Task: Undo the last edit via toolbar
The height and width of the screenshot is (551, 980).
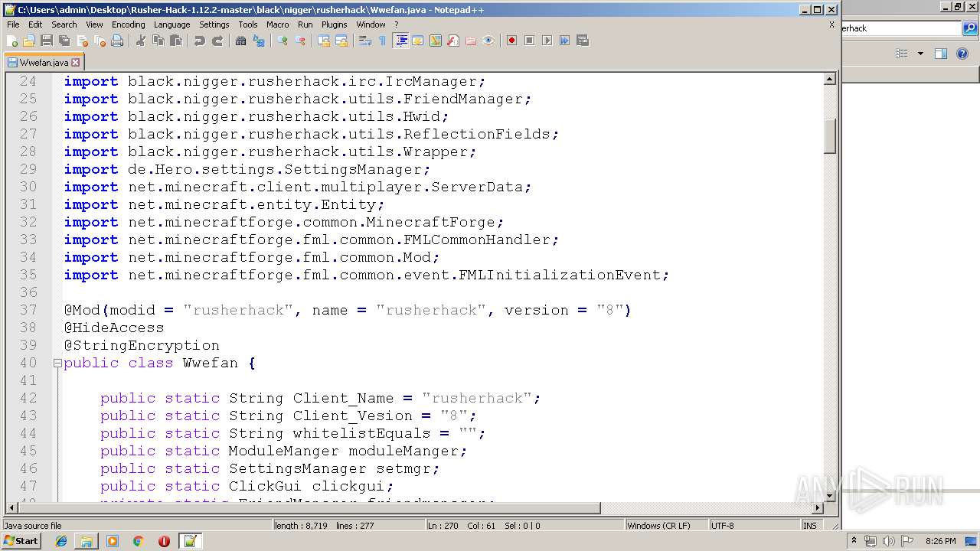Action: pyautogui.click(x=200, y=41)
